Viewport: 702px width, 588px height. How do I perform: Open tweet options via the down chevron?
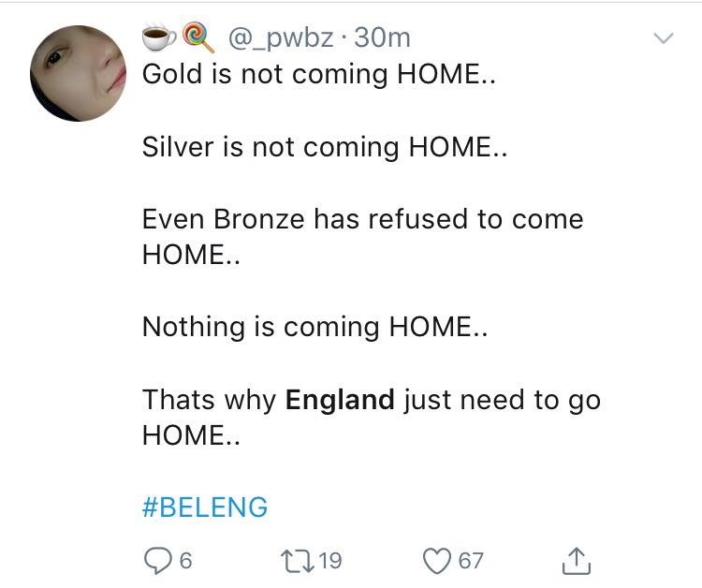pyautogui.click(x=663, y=38)
